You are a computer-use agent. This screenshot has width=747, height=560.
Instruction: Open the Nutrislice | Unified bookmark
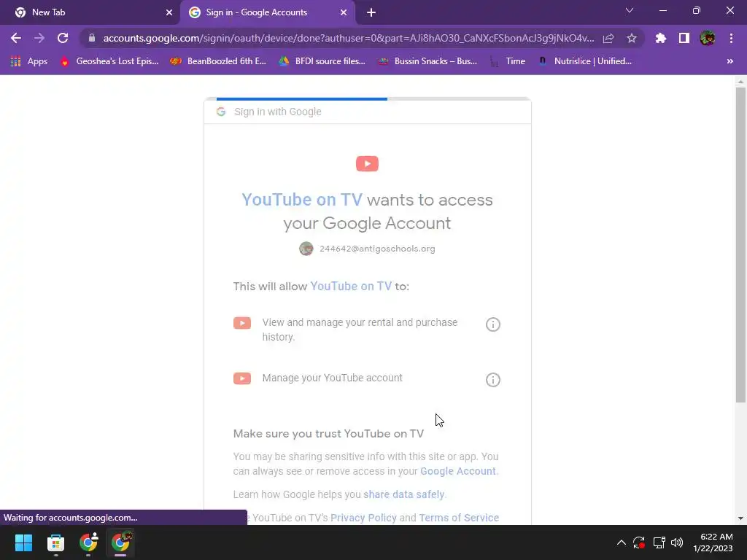[584, 61]
